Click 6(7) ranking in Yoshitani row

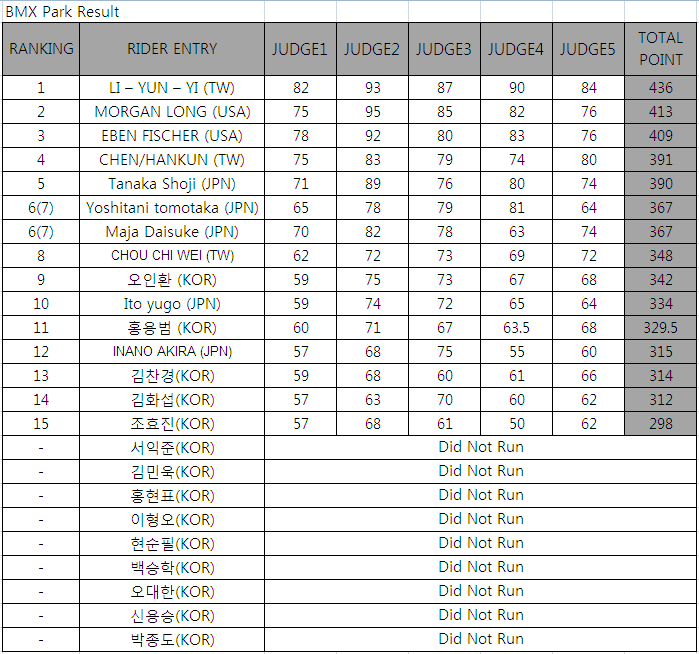(x=41, y=208)
